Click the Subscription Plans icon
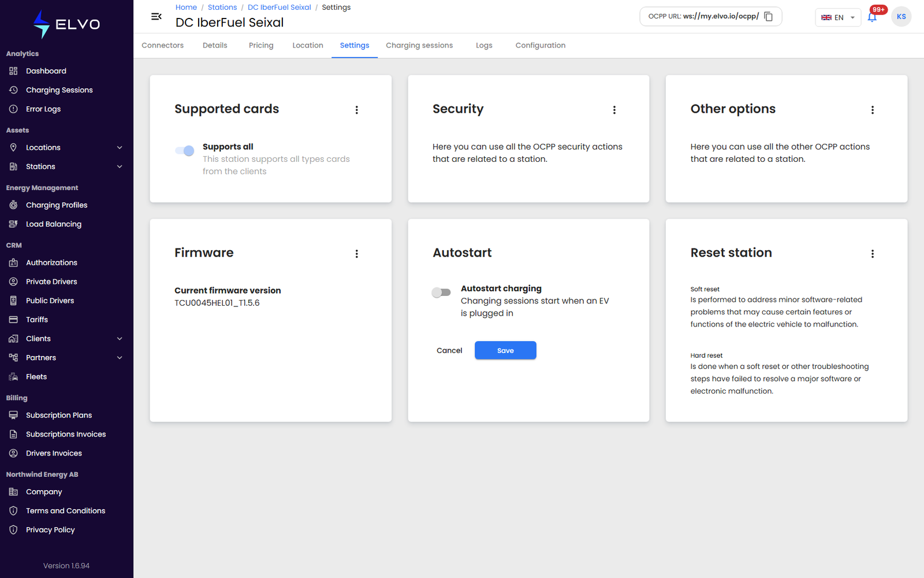 tap(13, 415)
